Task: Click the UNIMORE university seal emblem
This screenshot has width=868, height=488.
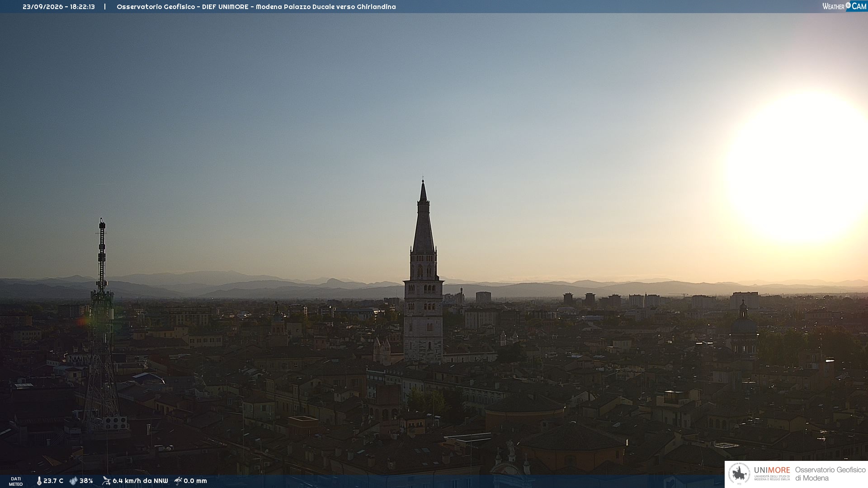Action: [x=739, y=474]
